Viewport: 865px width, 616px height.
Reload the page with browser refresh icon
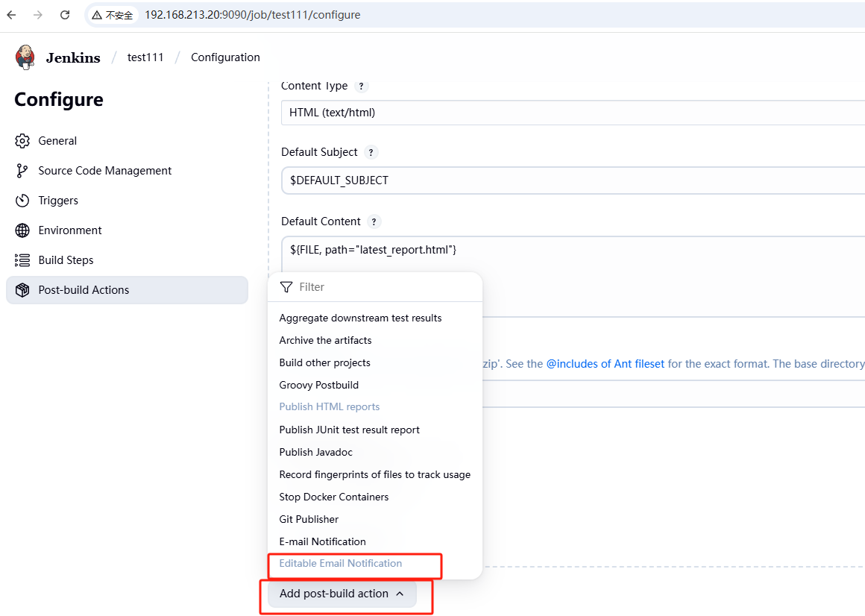(x=65, y=15)
